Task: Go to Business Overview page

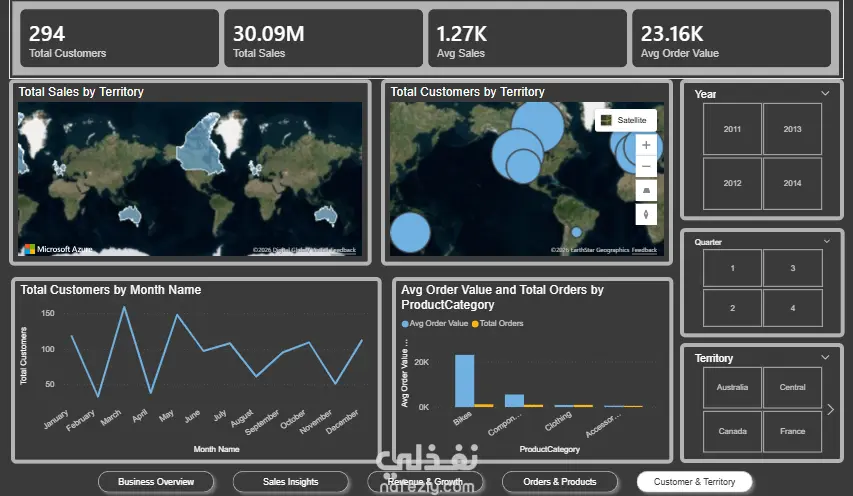Action: (156, 482)
